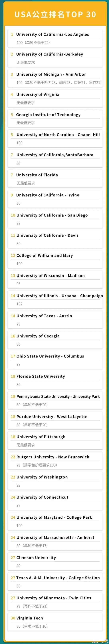Click University of Michigan - Ann Arbor
This screenshot has height=644, width=109.
pyautogui.click(x=51, y=74)
